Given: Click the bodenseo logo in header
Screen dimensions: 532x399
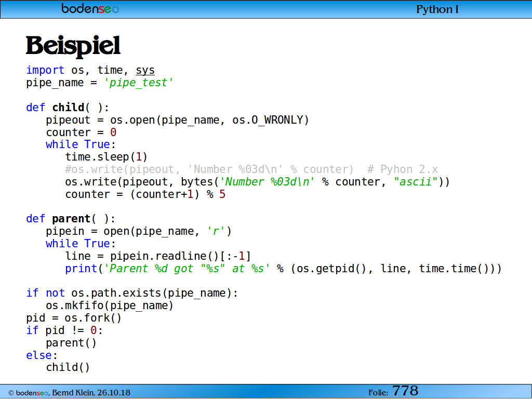Looking at the screenshot, I should coord(90,8).
